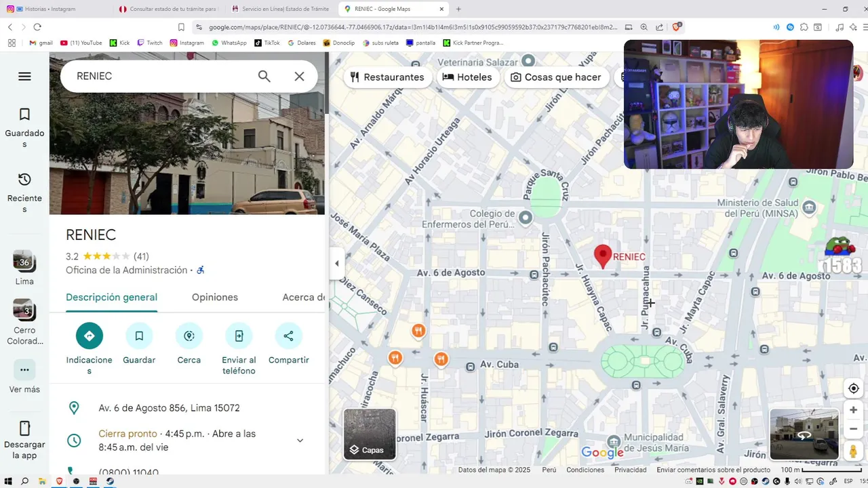Click the Brave shield icon

click(677, 27)
